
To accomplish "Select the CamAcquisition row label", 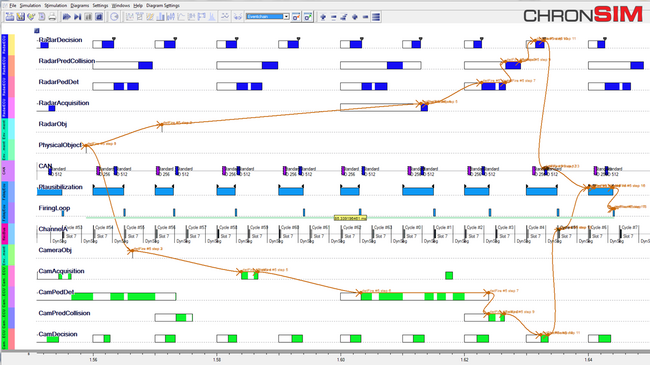I will pyautogui.click(x=61, y=271).
